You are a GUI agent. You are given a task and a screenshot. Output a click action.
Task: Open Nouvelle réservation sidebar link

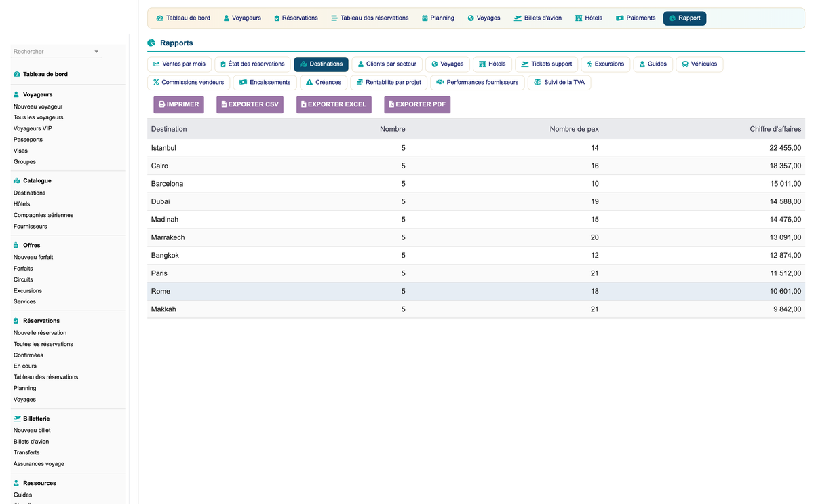40,333
